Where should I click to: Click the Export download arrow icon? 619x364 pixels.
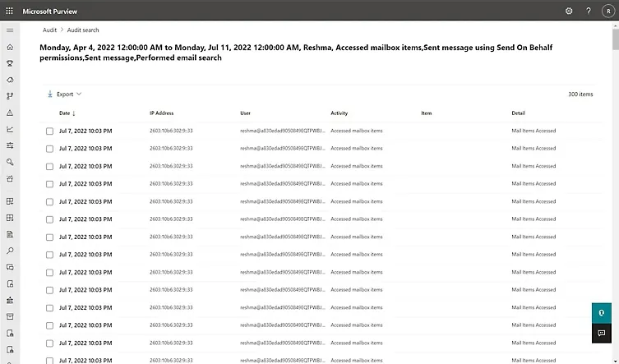50,94
